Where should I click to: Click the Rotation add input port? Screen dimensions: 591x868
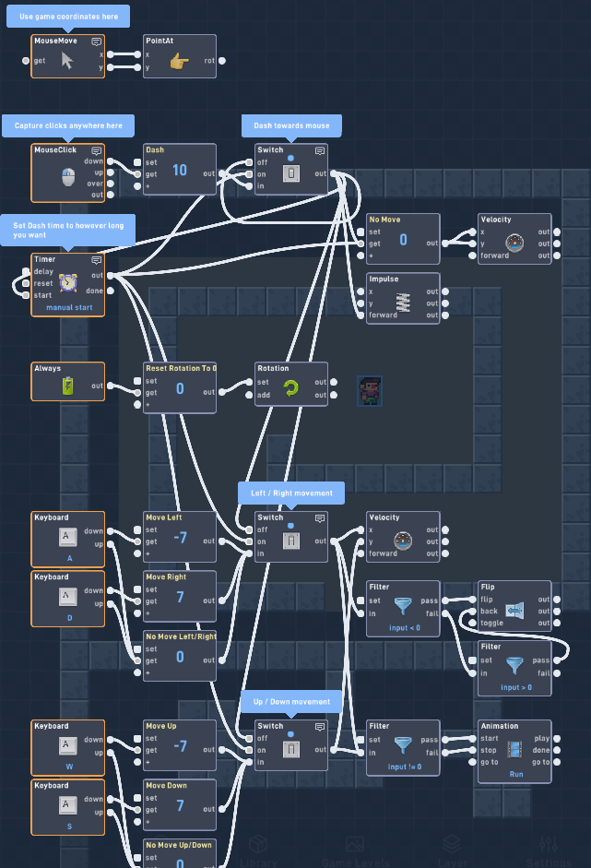(x=249, y=395)
